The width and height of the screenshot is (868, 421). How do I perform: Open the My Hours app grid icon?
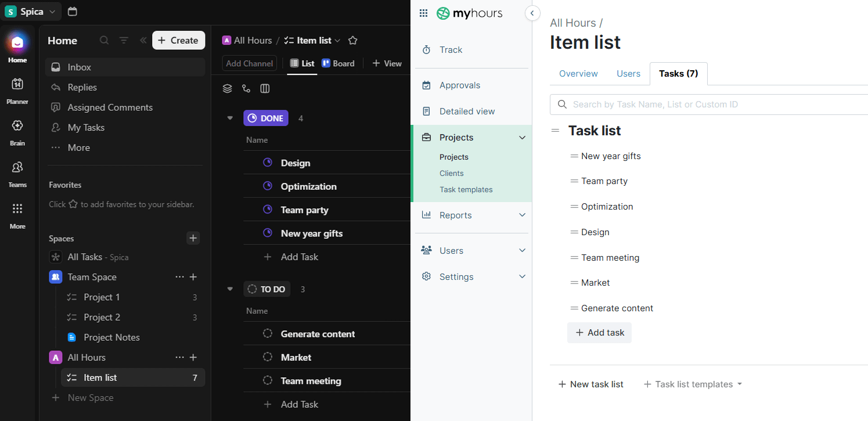coord(423,13)
